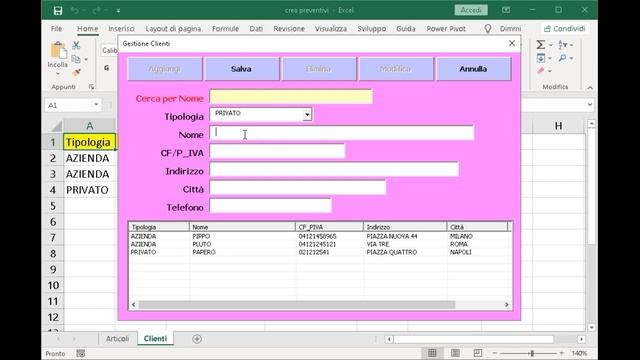The height and width of the screenshot is (360, 640).
Task: Click the Copy icon in Appunti group
Action: coord(76,59)
